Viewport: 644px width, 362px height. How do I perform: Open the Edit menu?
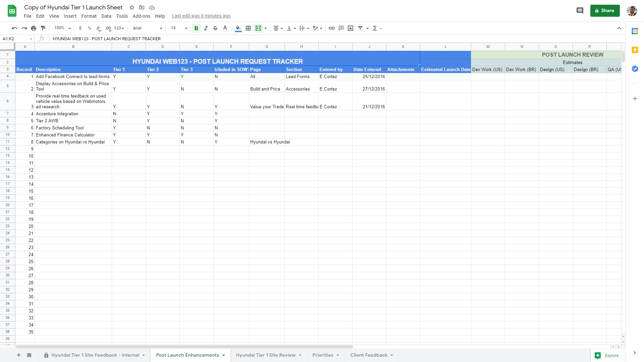[x=40, y=16]
